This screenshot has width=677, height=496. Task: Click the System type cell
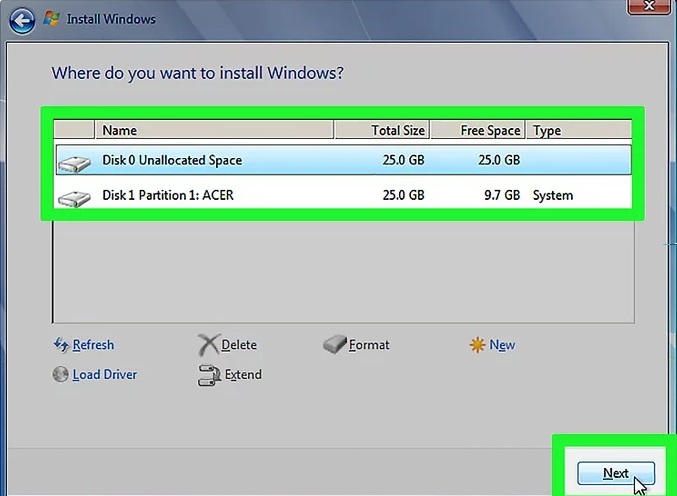click(553, 196)
